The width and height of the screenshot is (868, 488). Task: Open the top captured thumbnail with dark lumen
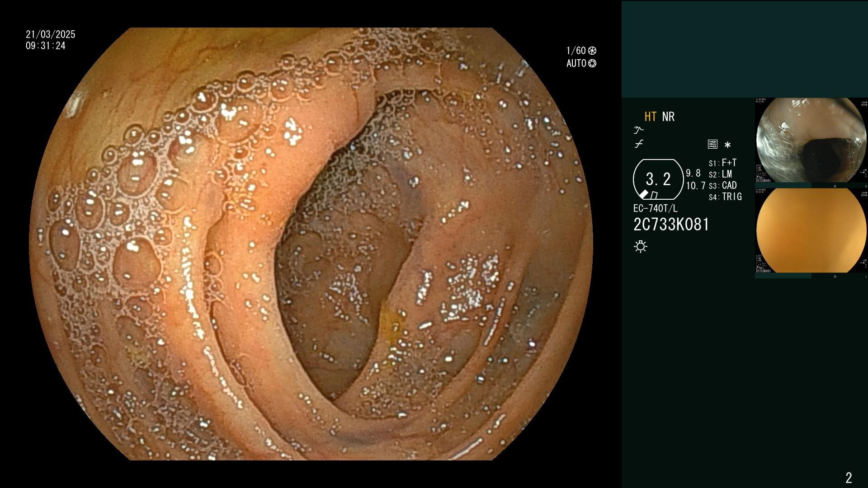tap(811, 141)
